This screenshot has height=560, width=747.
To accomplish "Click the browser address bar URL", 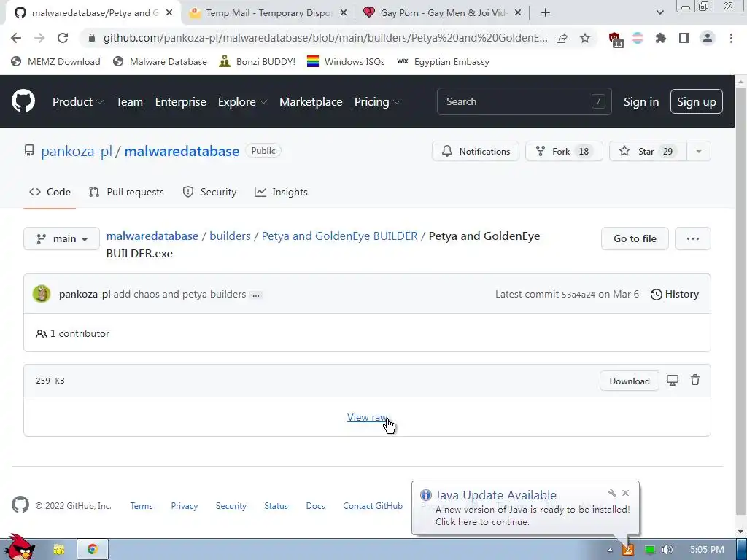I will 325,38.
